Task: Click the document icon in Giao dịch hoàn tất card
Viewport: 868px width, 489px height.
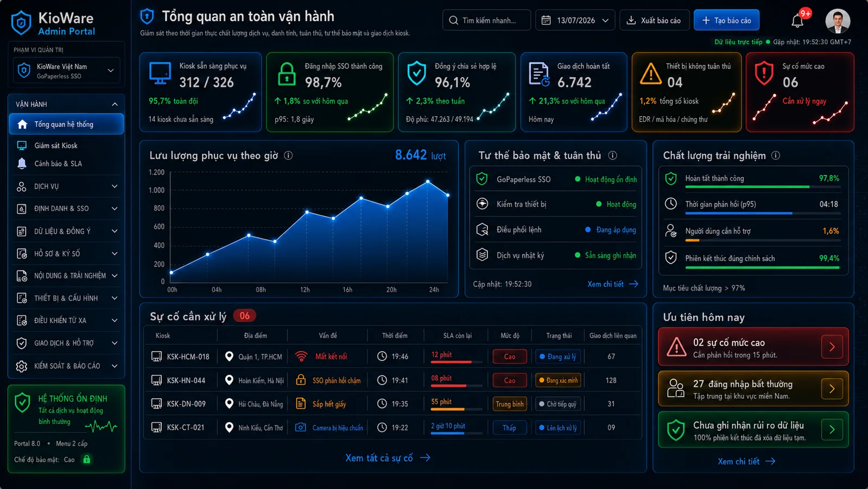Action: [540, 74]
